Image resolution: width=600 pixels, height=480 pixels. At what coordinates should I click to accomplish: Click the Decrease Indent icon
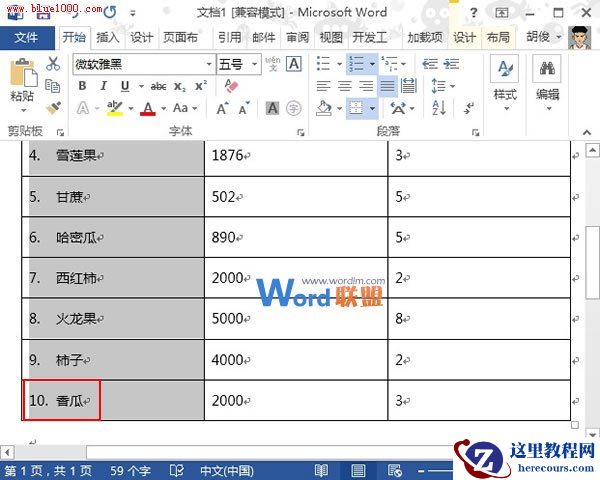coord(430,64)
